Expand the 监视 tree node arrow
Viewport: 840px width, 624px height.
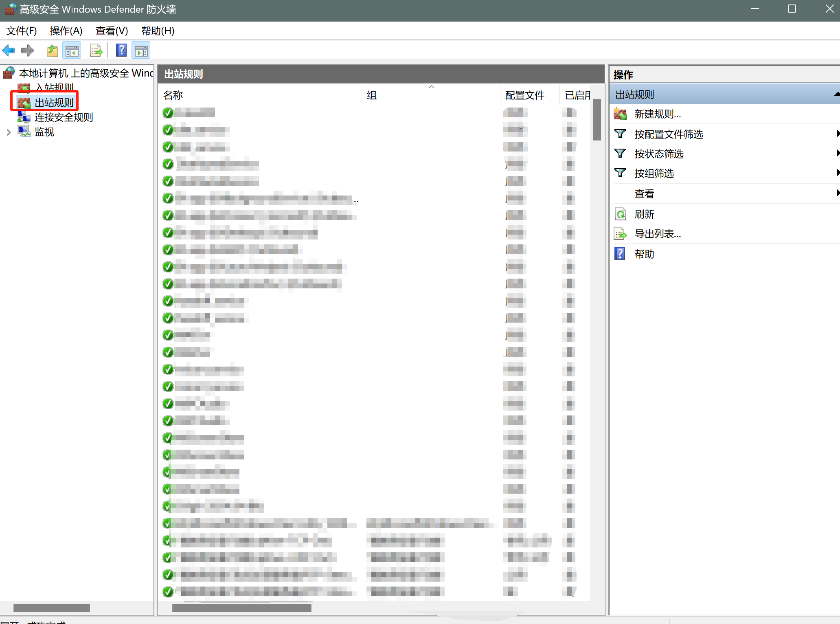coord(9,132)
